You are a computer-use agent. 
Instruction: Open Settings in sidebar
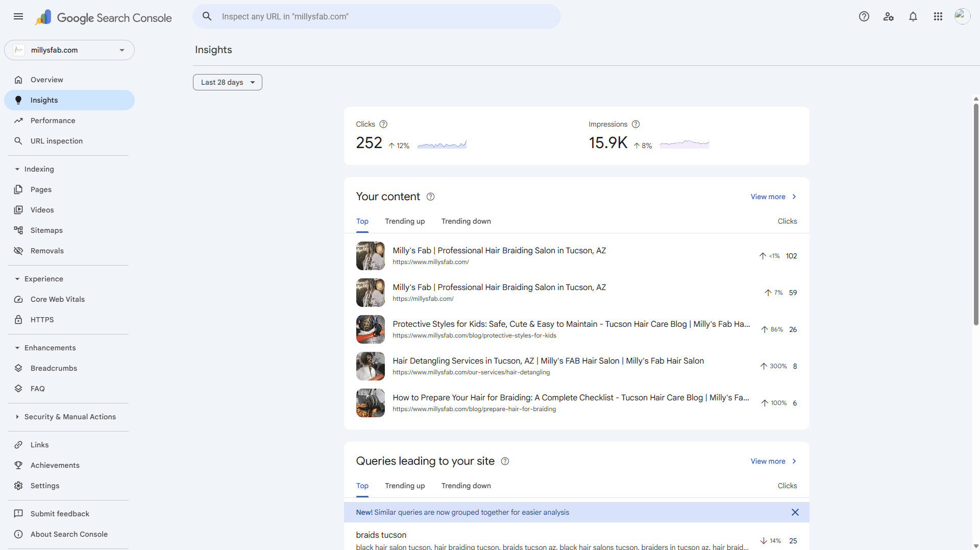[x=69, y=486]
